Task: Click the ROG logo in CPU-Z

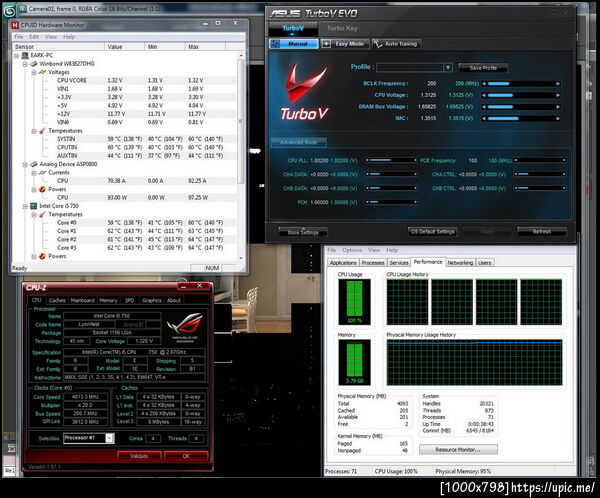Action: pos(185,327)
